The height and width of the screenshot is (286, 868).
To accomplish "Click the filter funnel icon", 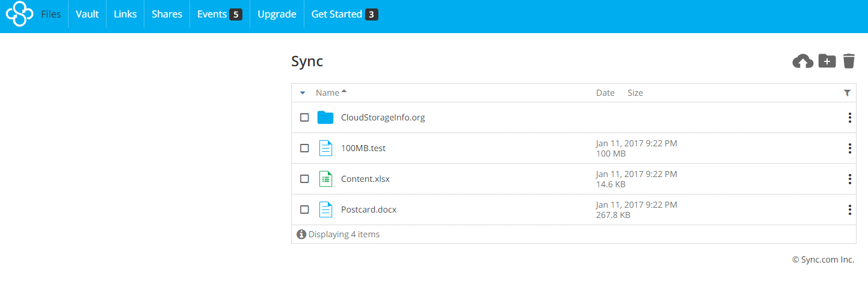I will click(x=847, y=93).
